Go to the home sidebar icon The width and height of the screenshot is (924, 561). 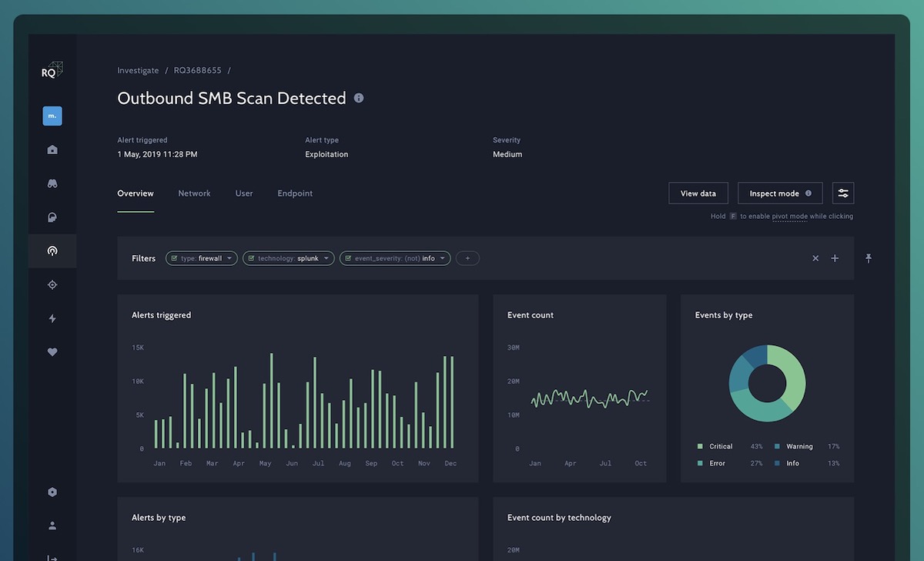[52, 149]
